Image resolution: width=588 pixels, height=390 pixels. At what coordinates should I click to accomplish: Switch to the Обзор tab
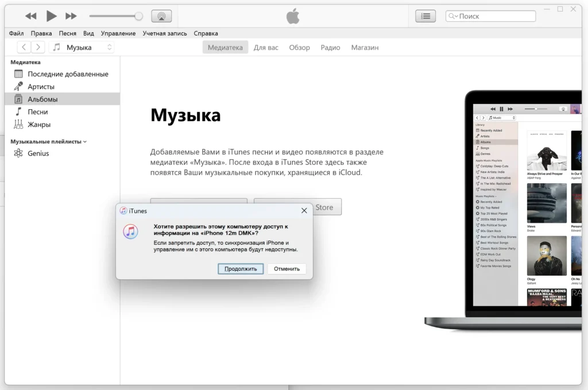[x=299, y=48]
